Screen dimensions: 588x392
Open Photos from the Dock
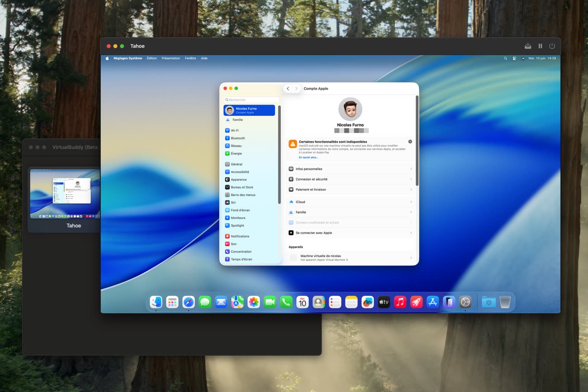tap(254, 302)
